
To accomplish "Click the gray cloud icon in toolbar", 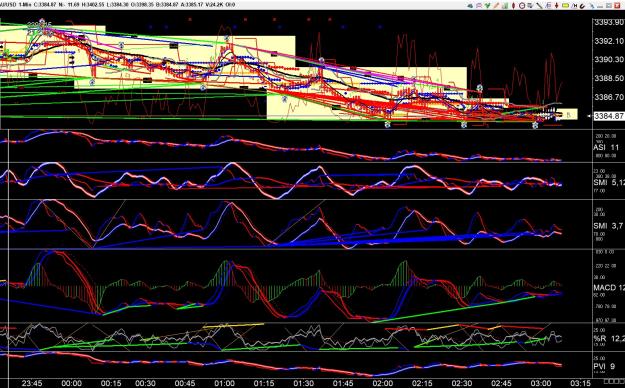I will [470, 6].
